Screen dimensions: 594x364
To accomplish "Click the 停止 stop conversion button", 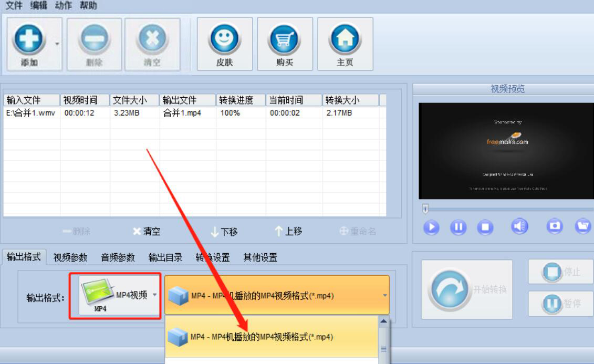I will pyautogui.click(x=561, y=272).
